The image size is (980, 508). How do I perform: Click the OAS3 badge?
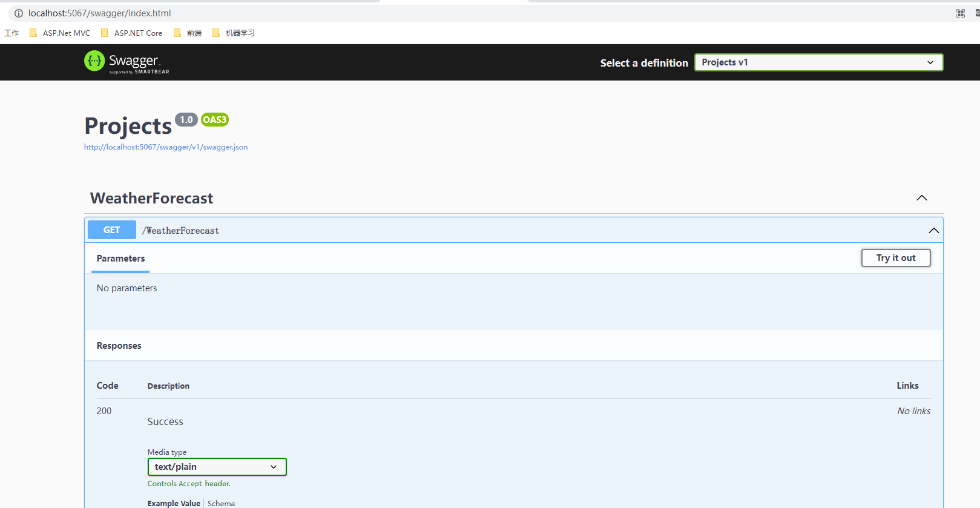click(x=215, y=120)
